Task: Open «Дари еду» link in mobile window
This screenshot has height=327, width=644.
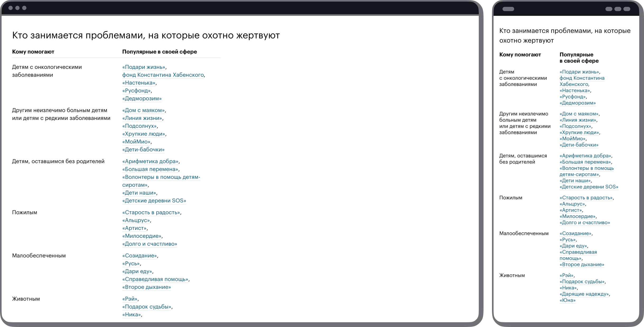Action: (573, 246)
